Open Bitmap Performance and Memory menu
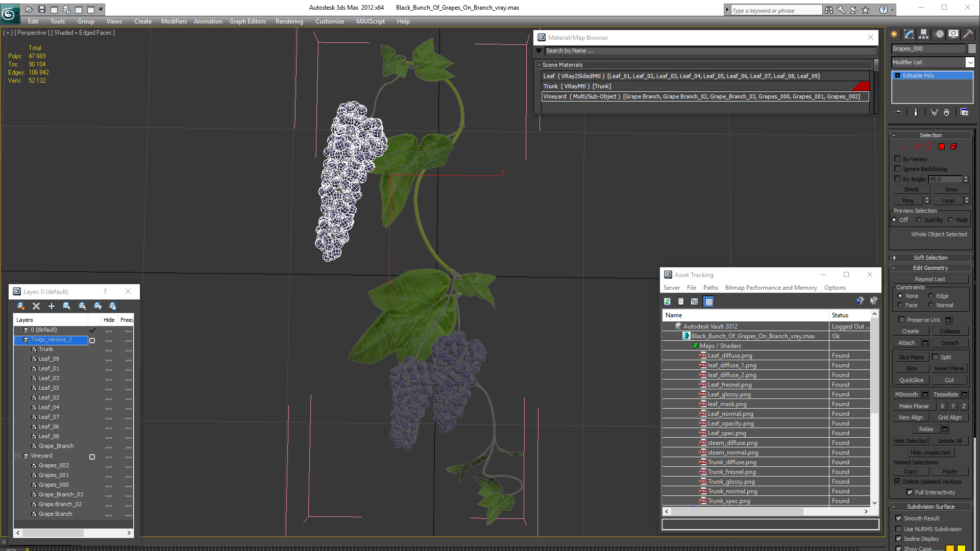Image resolution: width=980 pixels, height=551 pixels. (771, 288)
